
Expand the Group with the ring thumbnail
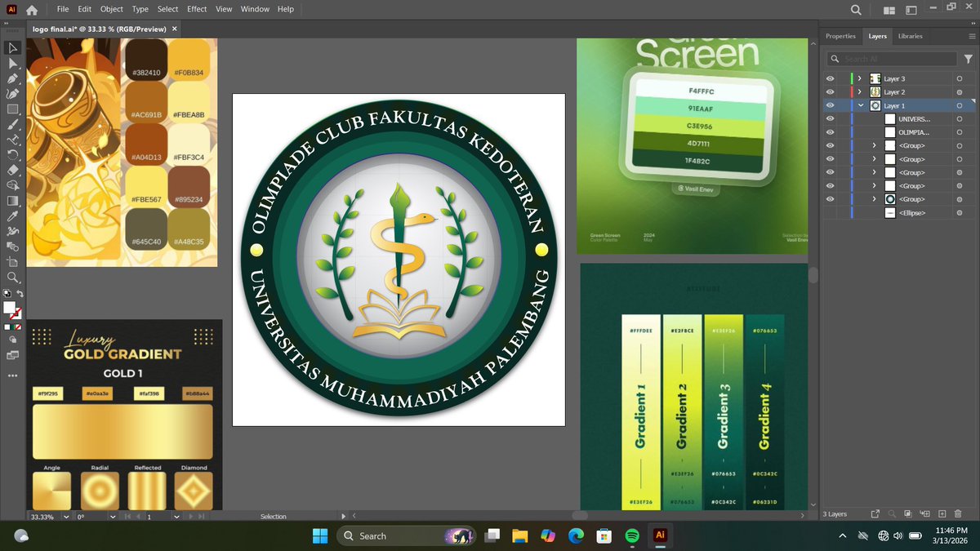(875, 200)
